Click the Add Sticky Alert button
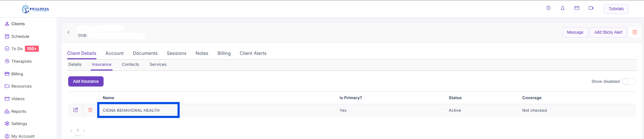This screenshot has width=644, height=139. (x=608, y=32)
